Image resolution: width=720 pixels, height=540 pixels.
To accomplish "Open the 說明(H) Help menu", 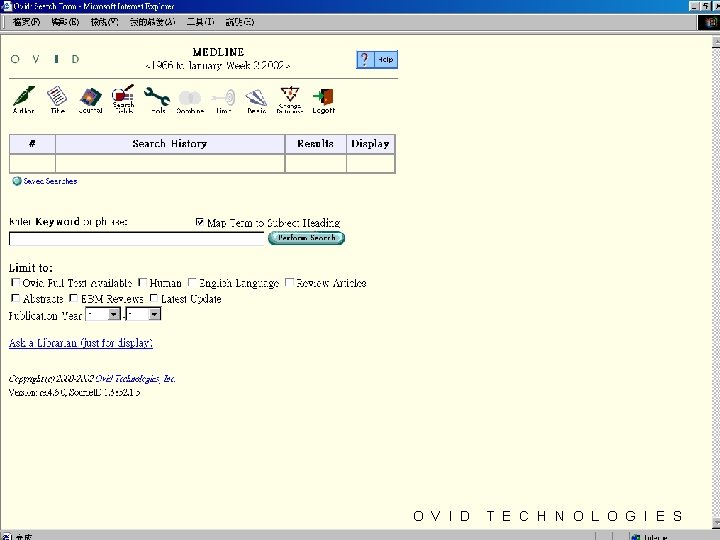I will [240, 22].
